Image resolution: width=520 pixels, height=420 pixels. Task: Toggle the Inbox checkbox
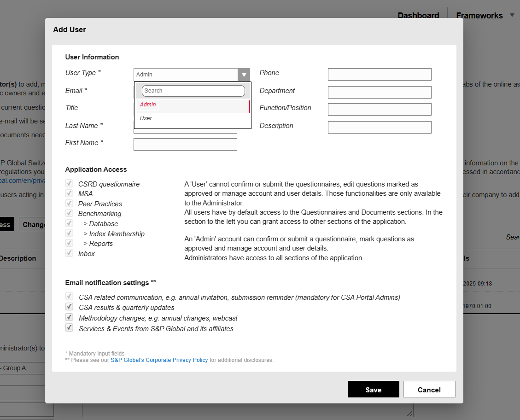click(x=69, y=253)
